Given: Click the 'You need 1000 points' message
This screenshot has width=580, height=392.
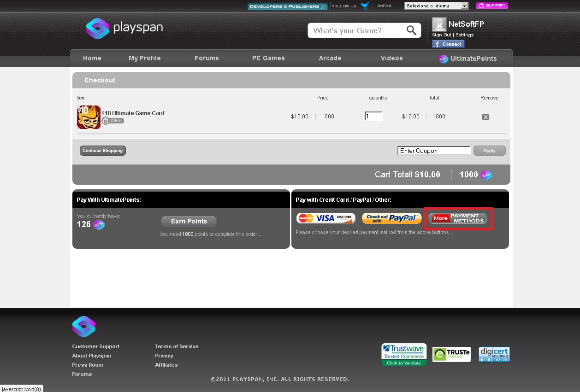Looking at the screenshot, I should 210,234.
